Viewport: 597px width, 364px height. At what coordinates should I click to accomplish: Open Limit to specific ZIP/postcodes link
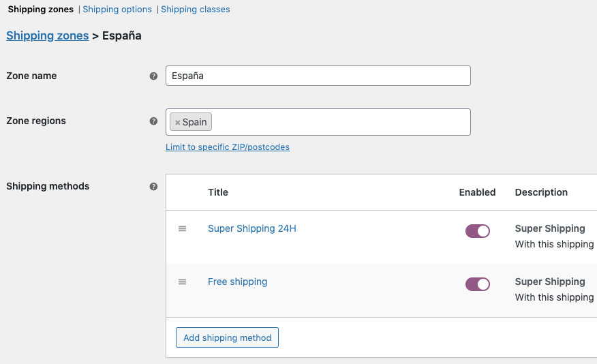coord(228,147)
